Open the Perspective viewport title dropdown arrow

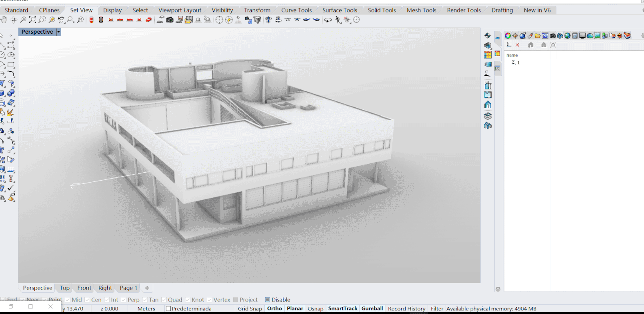click(x=58, y=32)
